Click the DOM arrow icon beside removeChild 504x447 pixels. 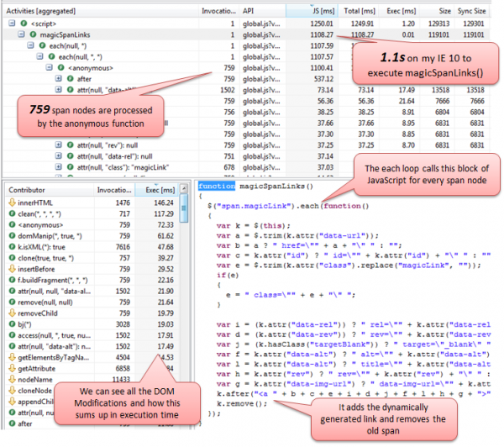coord(12,313)
